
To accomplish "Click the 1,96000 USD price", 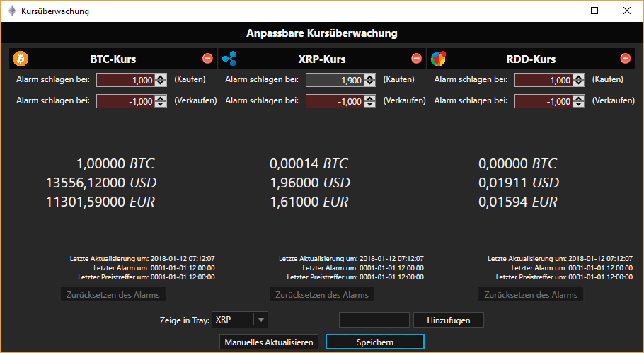I will 310,183.
